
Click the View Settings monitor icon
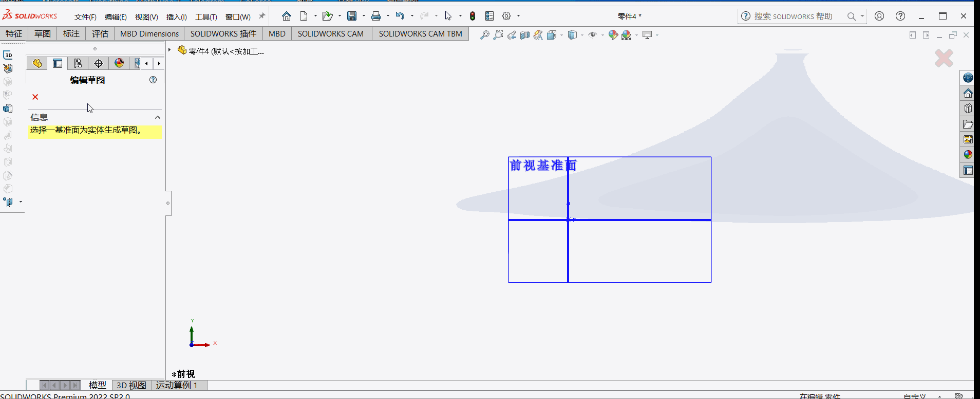click(647, 35)
